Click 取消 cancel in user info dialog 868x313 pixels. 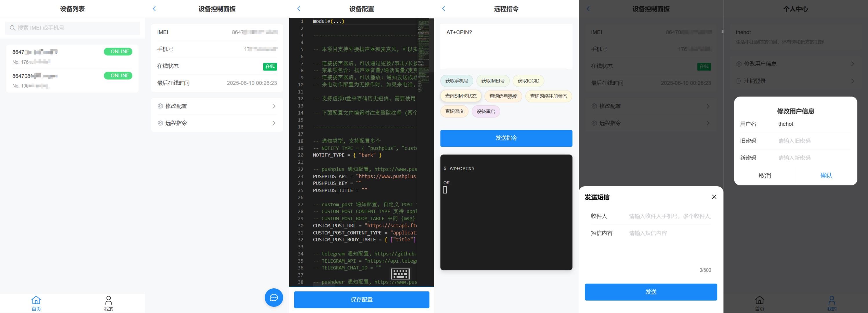pyautogui.click(x=765, y=176)
